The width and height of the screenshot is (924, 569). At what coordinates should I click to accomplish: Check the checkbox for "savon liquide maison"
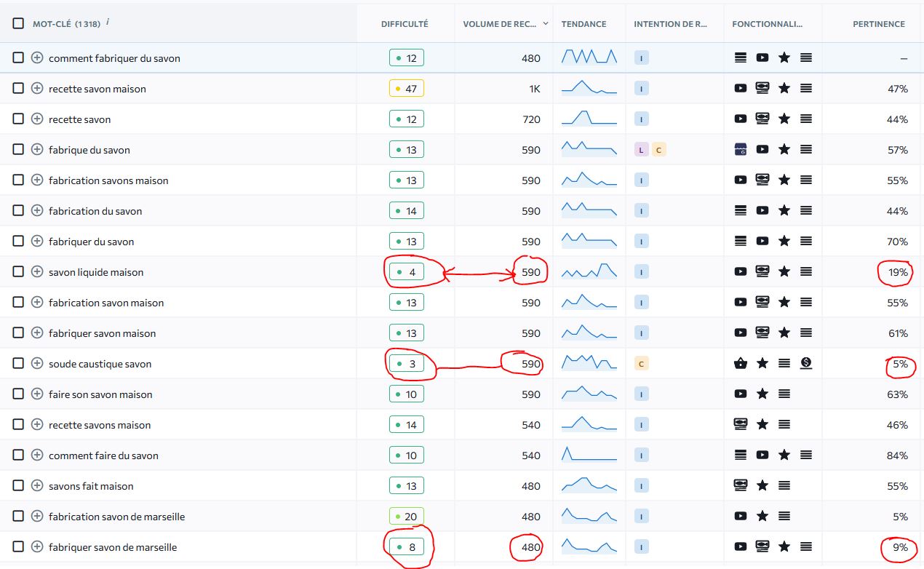[x=18, y=271]
